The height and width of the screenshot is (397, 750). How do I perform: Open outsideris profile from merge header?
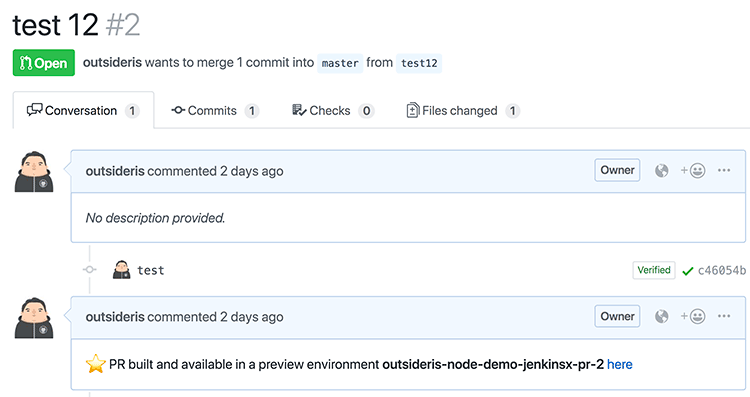[x=112, y=63]
